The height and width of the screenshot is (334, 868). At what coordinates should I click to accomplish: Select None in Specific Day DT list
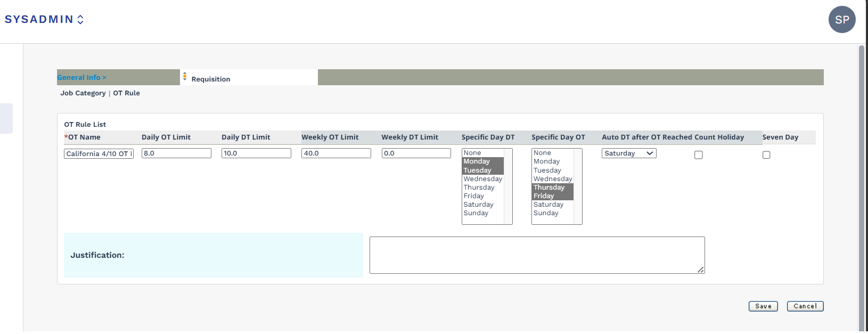482,153
